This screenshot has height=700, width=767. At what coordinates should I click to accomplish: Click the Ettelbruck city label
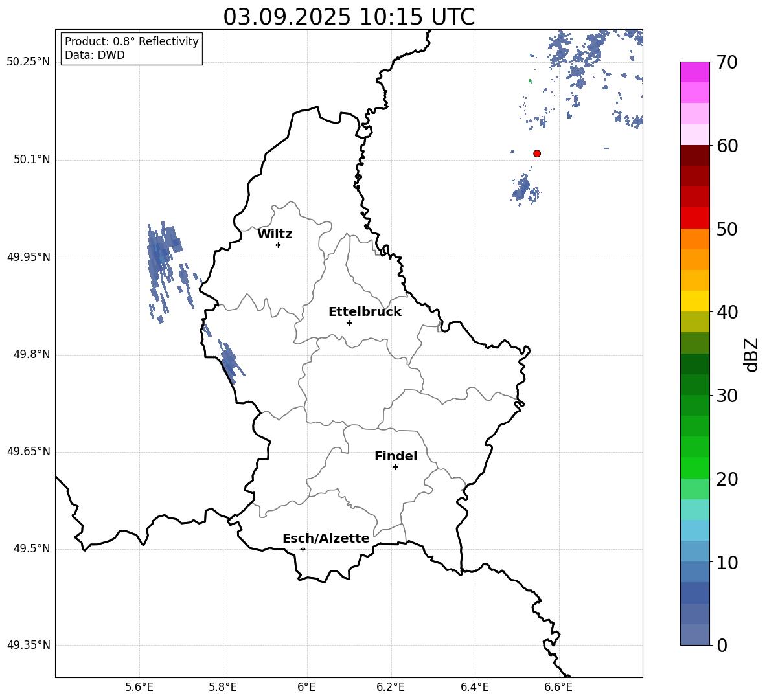pyautogui.click(x=365, y=312)
